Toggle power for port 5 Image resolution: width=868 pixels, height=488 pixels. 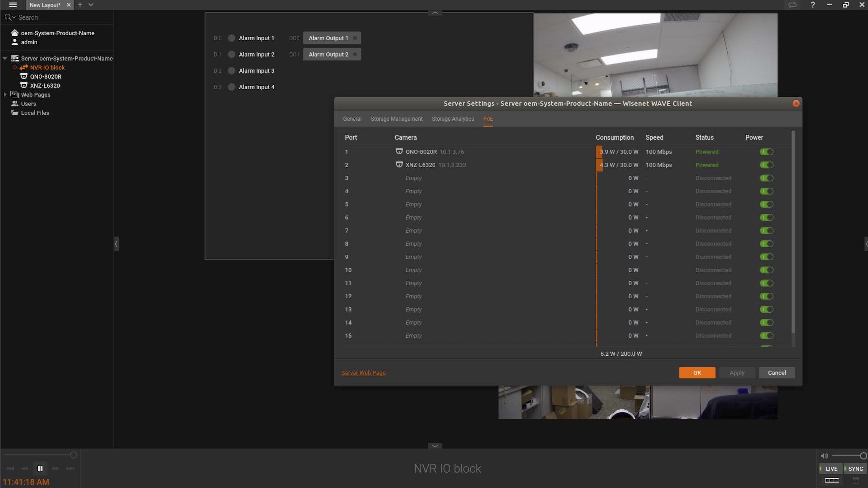point(766,204)
